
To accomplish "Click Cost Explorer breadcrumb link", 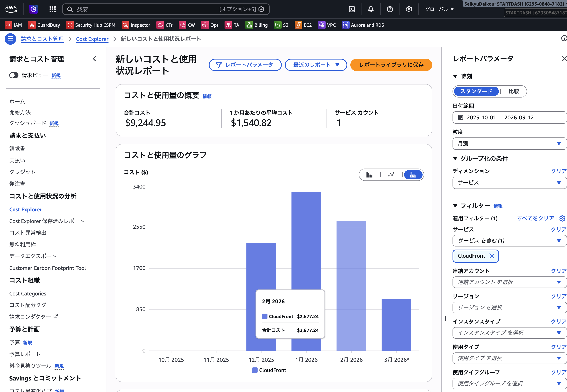I will [92, 39].
